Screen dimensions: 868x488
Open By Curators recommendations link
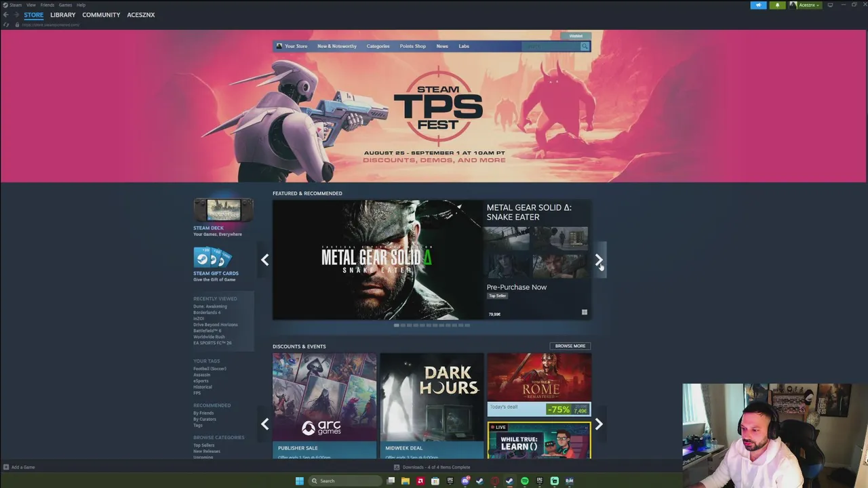click(x=205, y=419)
